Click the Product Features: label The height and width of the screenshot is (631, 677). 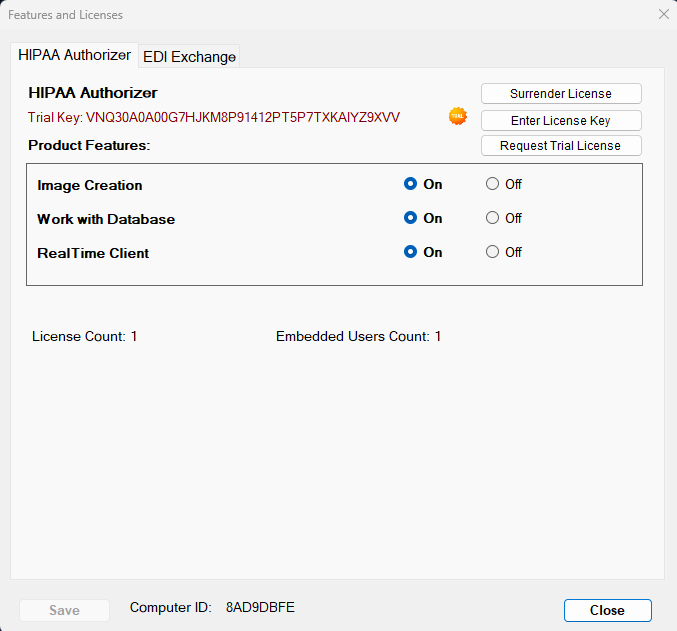pyautogui.click(x=89, y=146)
